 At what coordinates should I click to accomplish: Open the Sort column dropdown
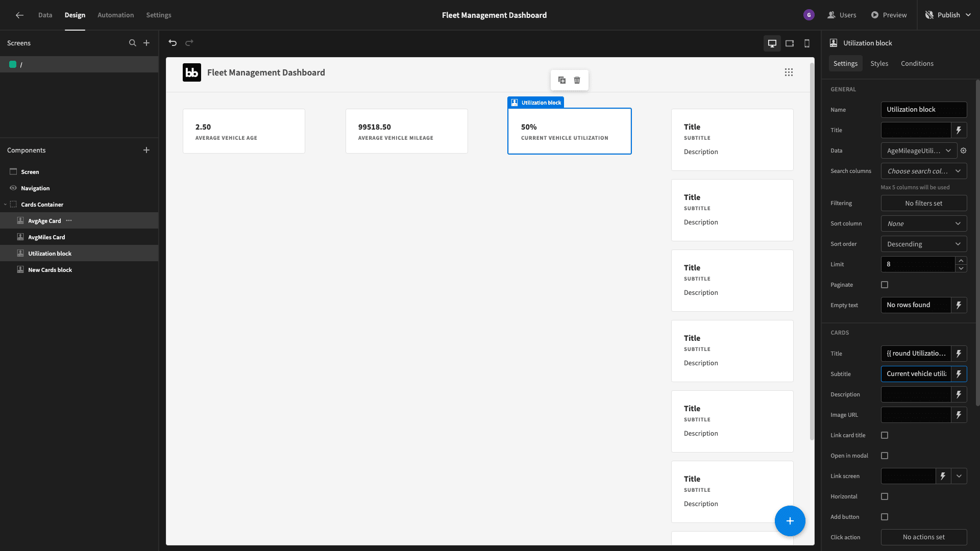[924, 223]
